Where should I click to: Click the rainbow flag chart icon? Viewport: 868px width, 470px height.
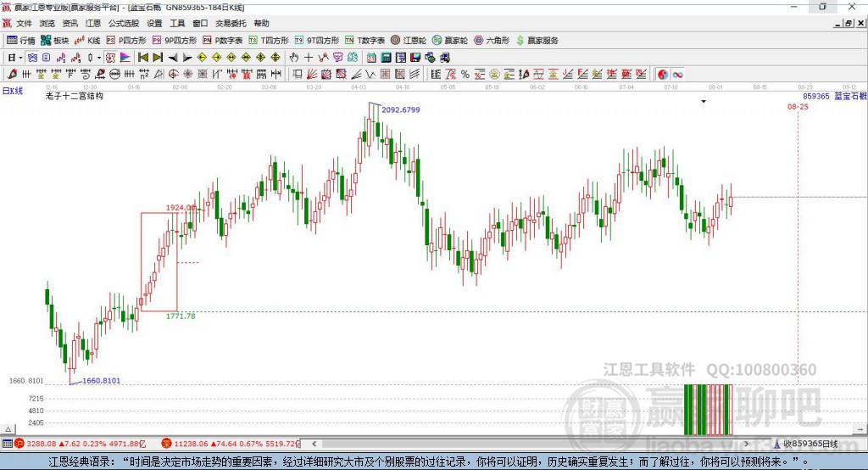[x=125, y=58]
